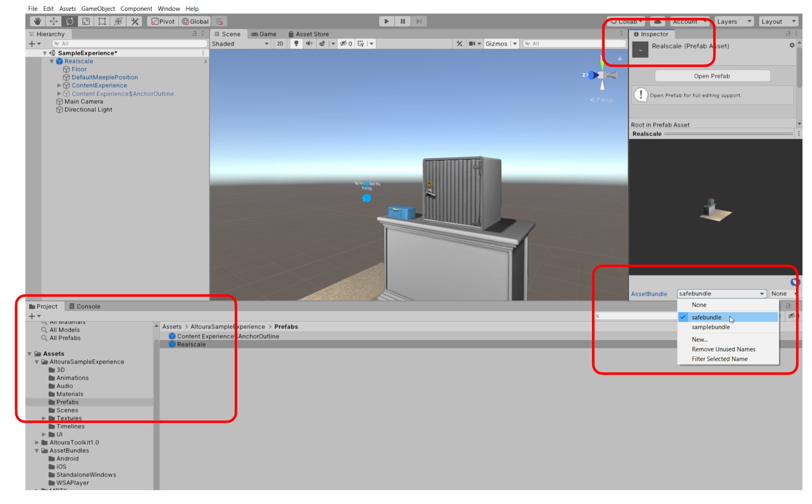Choose samplebundle from the AssetBundle menu
Viewport: 812px width, 504px height.
click(x=728, y=327)
